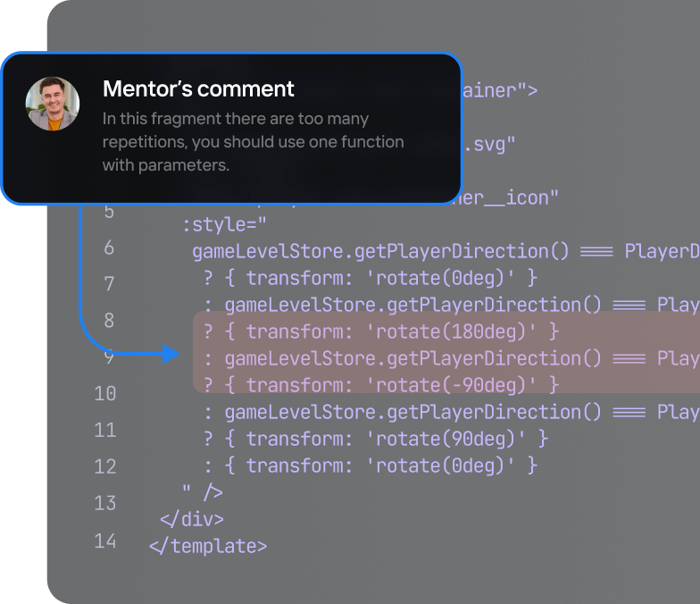This screenshot has width=700, height=604.
Task: Click the closing </div> tag
Action: click(191, 519)
